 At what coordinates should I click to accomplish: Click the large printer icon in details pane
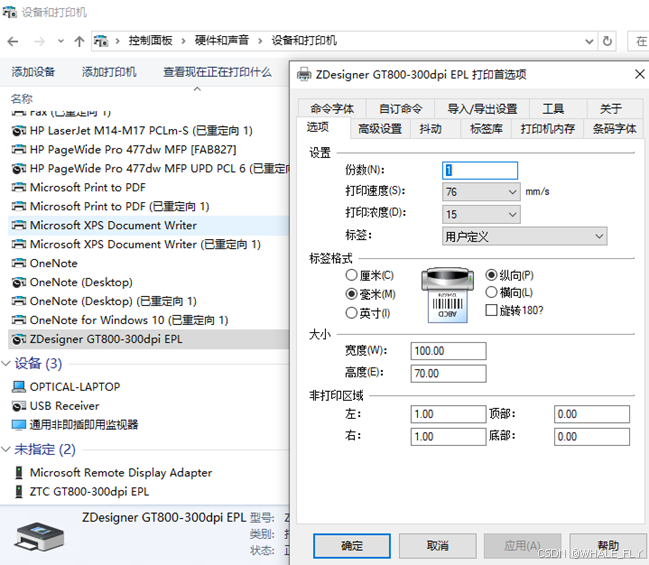(x=39, y=536)
